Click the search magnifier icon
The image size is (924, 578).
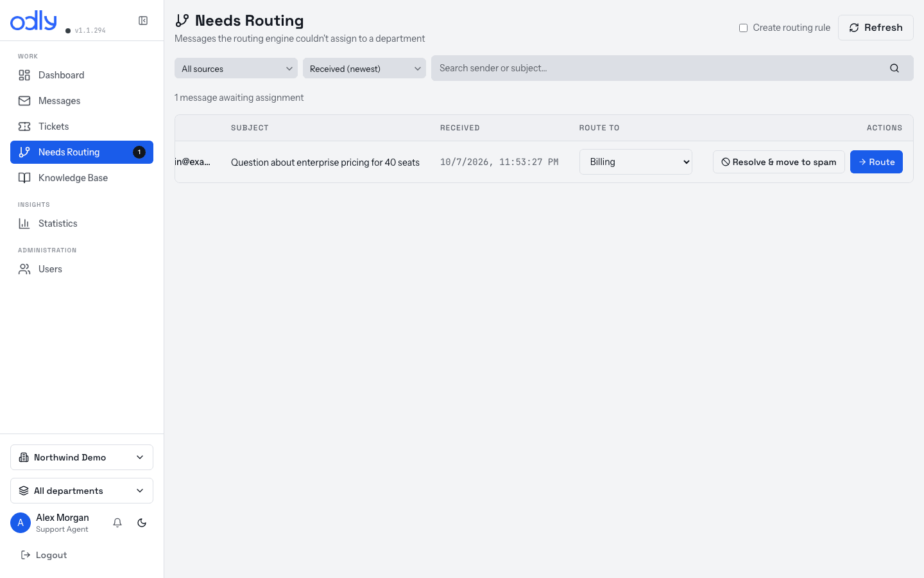(x=894, y=68)
